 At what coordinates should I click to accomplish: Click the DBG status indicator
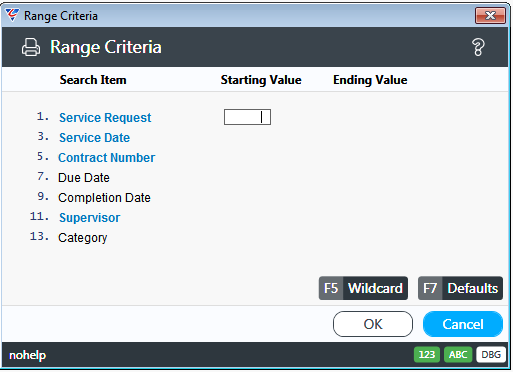pos(491,354)
